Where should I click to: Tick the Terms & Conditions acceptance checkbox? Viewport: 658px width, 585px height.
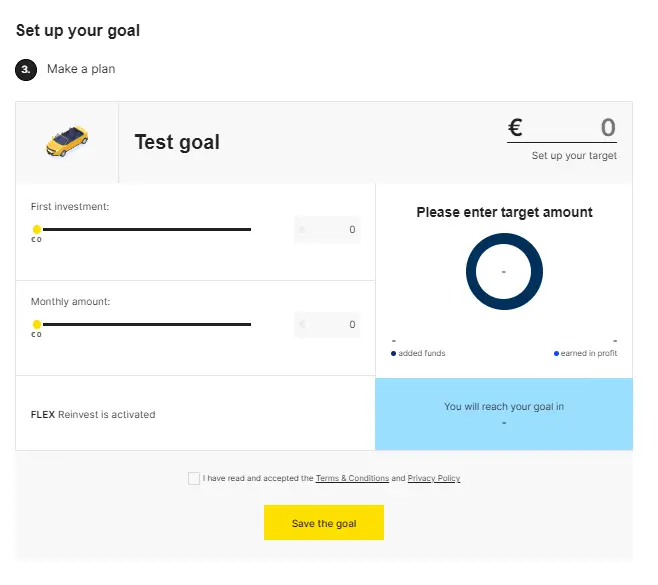click(x=194, y=478)
